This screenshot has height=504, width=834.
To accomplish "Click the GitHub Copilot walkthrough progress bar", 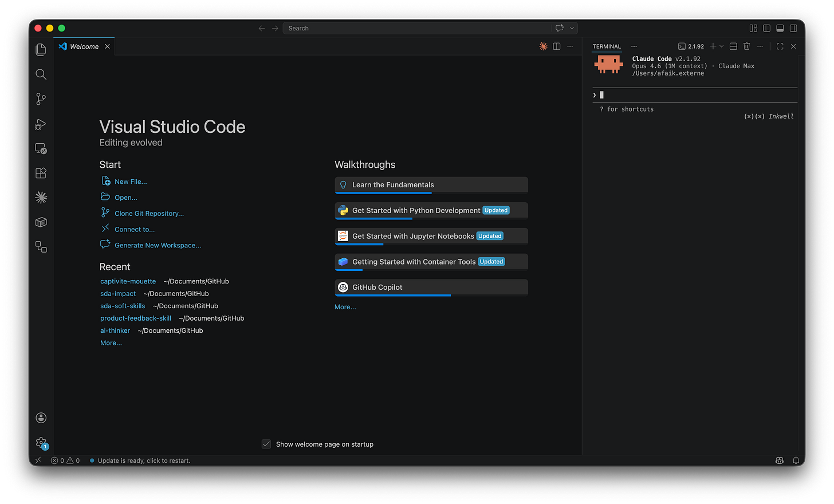I will click(392, 296).
